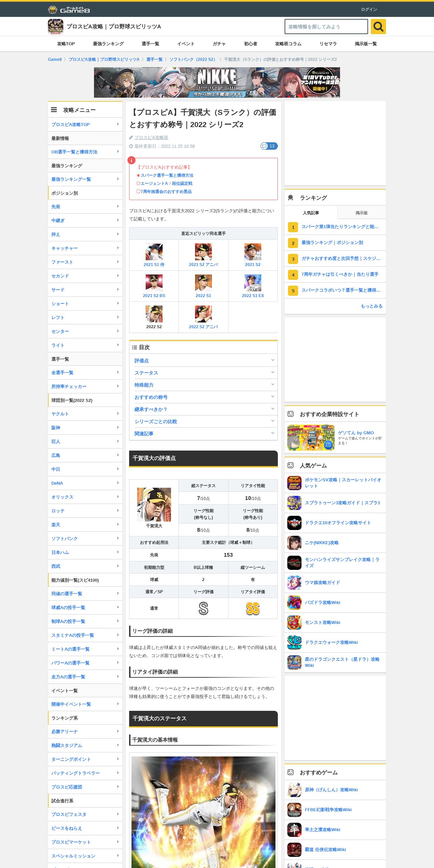Open ガチャ navigation item

click(x=219, y=44)
